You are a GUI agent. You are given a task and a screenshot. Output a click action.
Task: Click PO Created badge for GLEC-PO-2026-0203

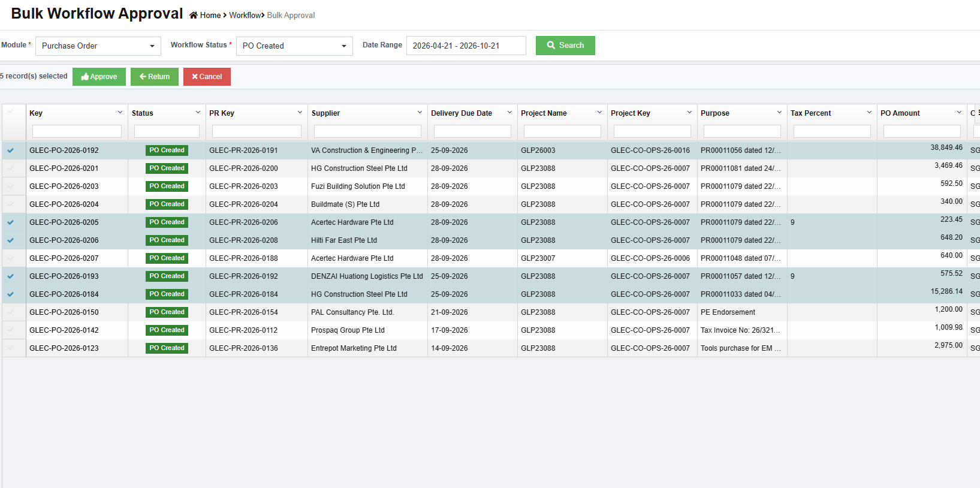(167, 186)
